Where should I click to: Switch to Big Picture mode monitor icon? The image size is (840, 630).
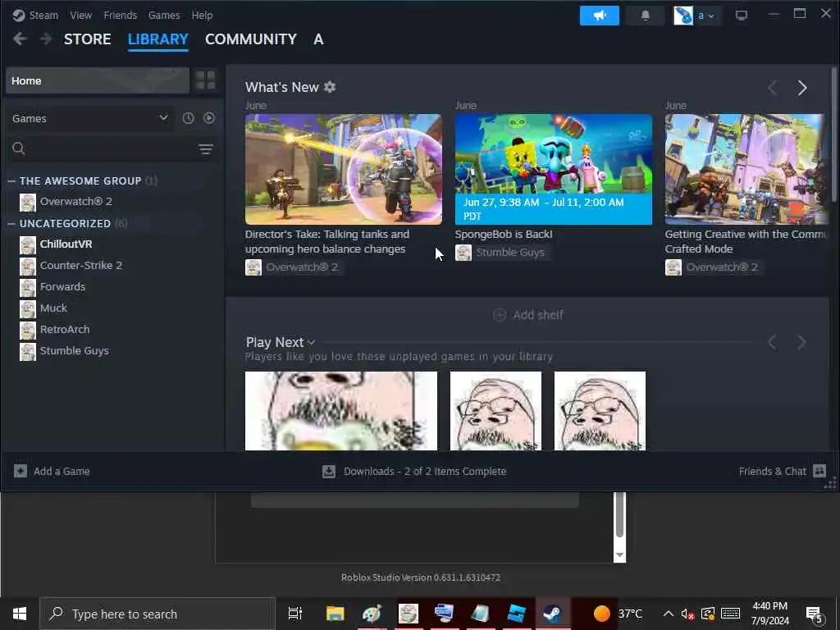click(741, 16)
